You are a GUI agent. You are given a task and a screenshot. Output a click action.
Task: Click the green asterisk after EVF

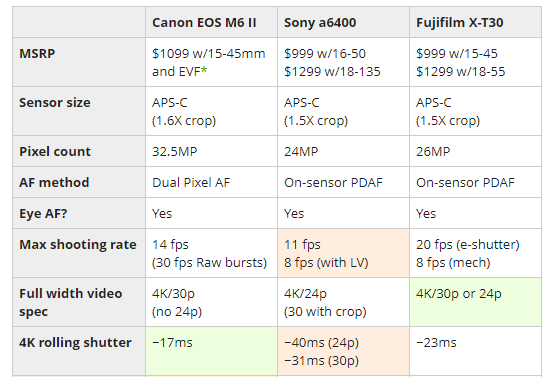point(204,70)
